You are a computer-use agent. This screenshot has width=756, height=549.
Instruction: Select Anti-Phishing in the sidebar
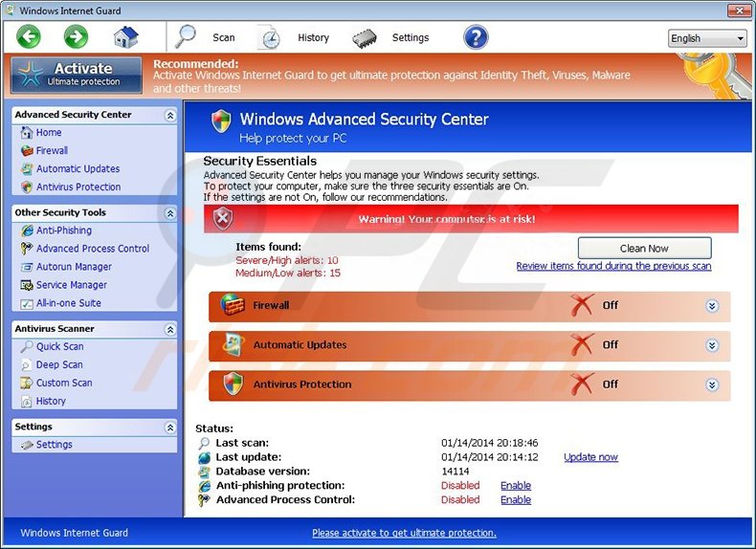(64, 231)
